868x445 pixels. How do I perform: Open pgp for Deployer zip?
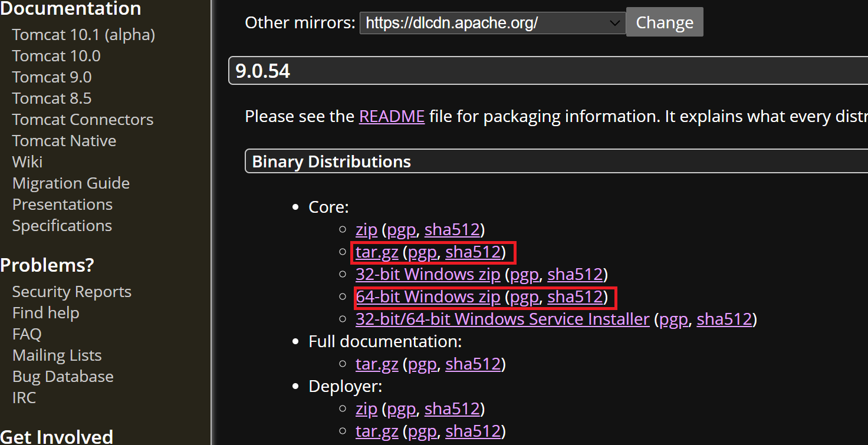coord(402,409)
